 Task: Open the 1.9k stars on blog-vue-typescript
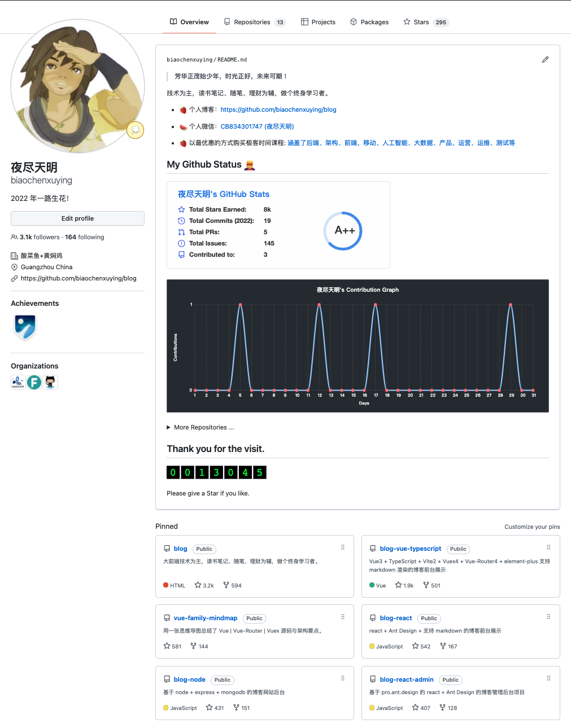click(x=404, y=585)
